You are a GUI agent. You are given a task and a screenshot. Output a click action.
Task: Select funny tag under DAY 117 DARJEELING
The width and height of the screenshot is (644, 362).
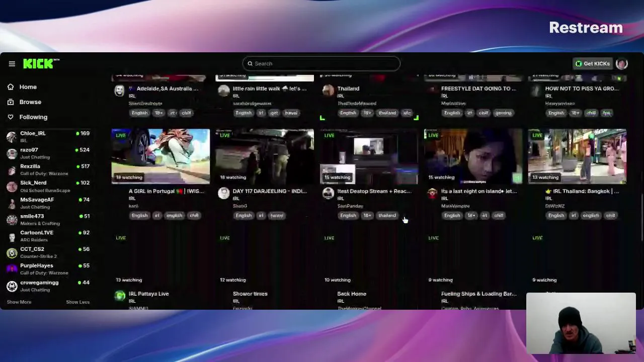277,216
